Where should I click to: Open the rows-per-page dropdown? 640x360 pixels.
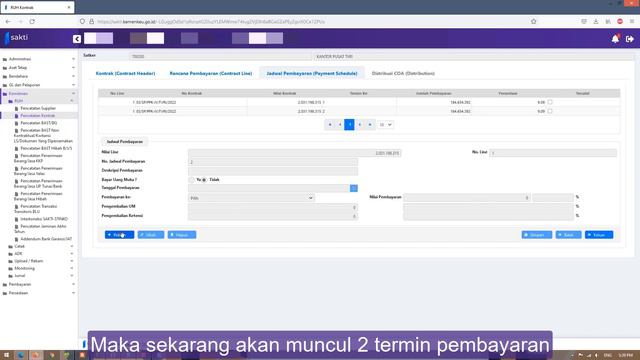(385, 124)
